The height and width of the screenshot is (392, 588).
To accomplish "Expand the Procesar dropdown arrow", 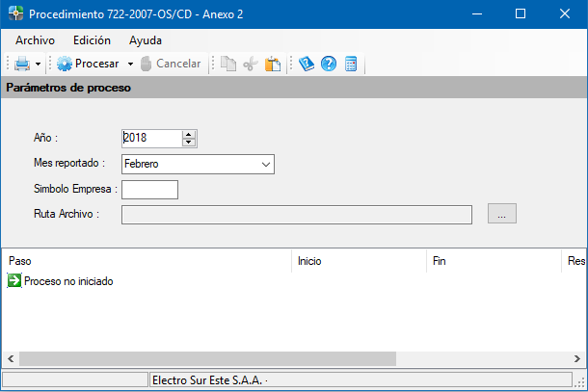I will [130, 65].
